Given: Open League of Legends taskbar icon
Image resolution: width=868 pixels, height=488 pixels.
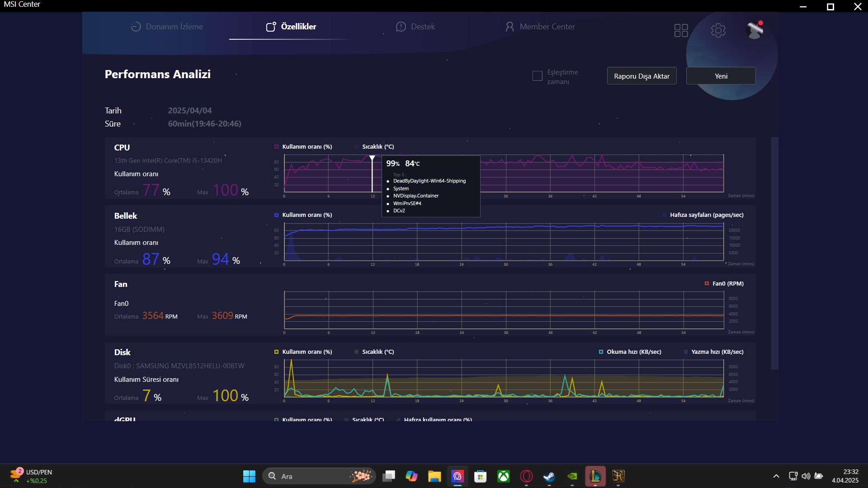Looking at the screenshot, I should click(x=595, y=476).
